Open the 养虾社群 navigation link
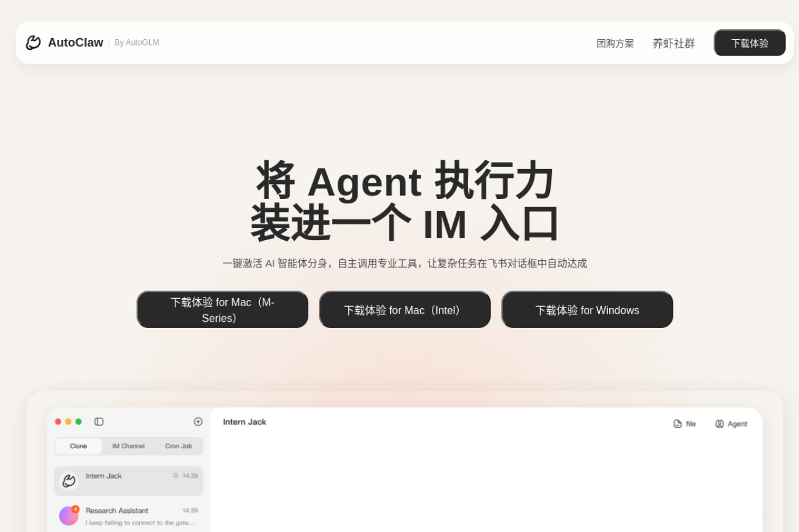Screen dimensions: 799x532 (x=674, y=43)
